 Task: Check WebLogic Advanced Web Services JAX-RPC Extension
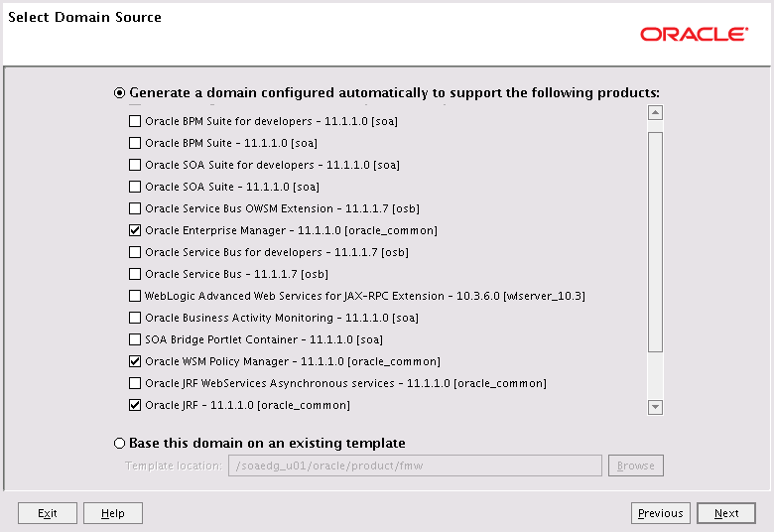coord(135,296)
